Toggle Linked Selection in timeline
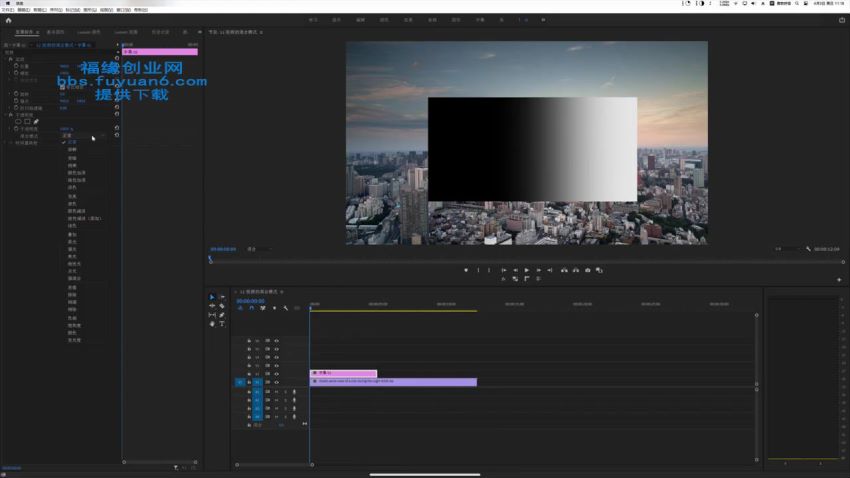Viewport: 850px width, 478px height. coord(263,308)
